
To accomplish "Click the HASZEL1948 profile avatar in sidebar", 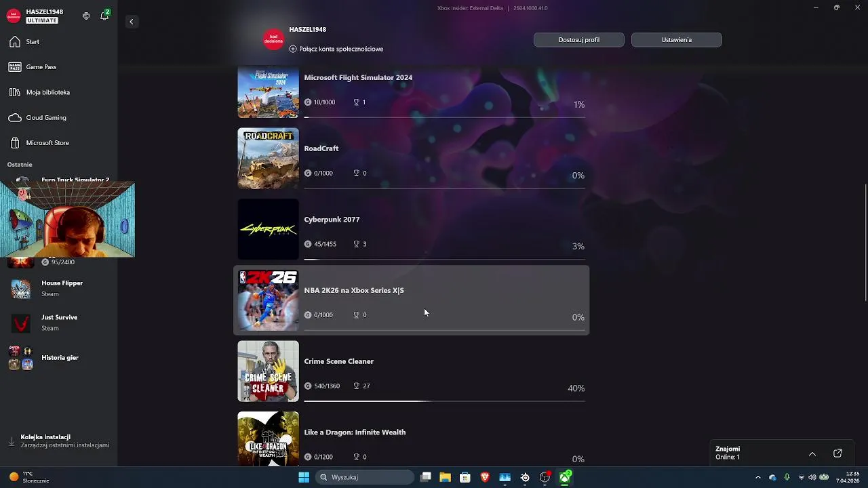I will tap(14, 16).
